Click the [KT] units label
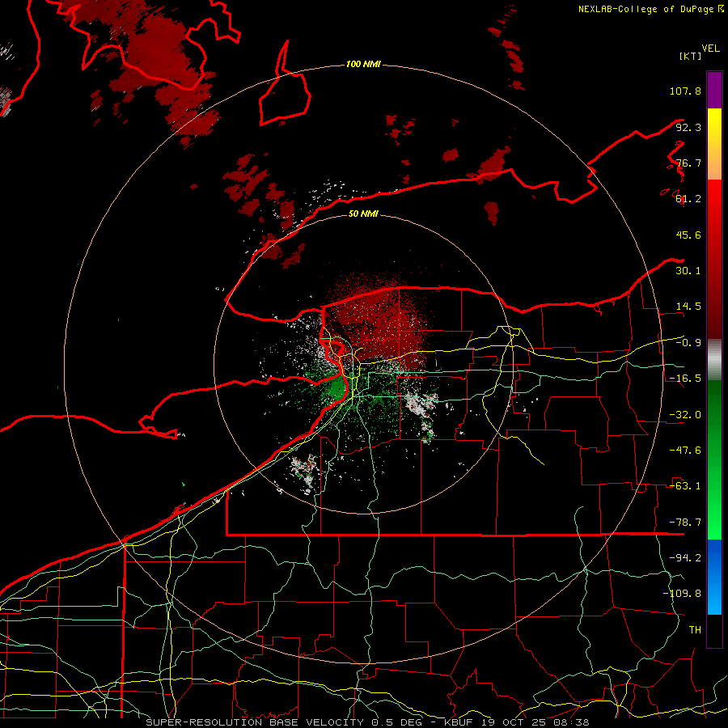The image size is (728, 728). click(691, 56)
